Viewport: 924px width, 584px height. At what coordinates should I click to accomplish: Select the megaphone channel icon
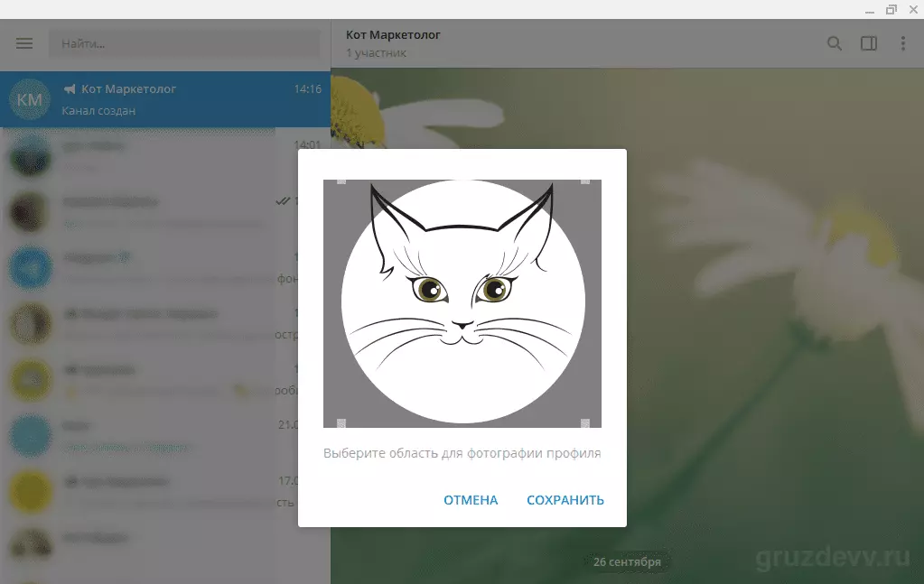click(x=70, y=88)
